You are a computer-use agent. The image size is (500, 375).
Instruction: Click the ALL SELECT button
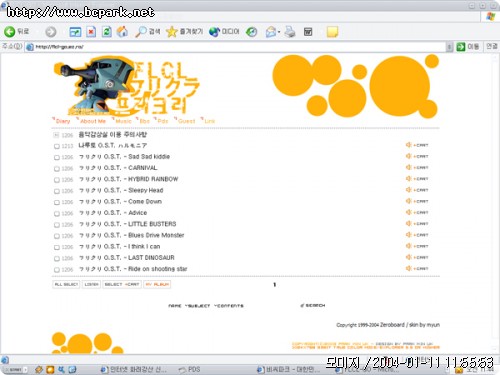(x=66, y=284)
